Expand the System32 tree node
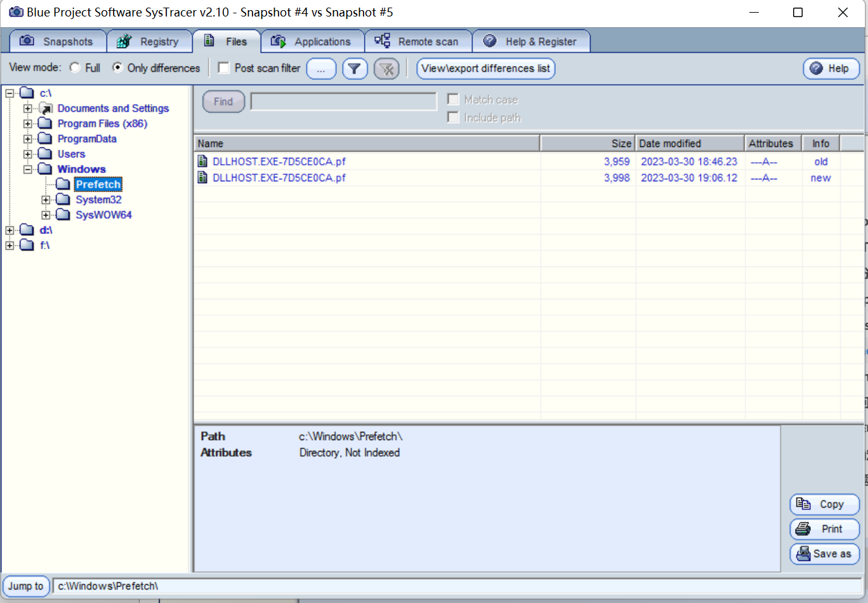Image resolution: width=868 pixels, height=603 pixels. coord(46,200)
